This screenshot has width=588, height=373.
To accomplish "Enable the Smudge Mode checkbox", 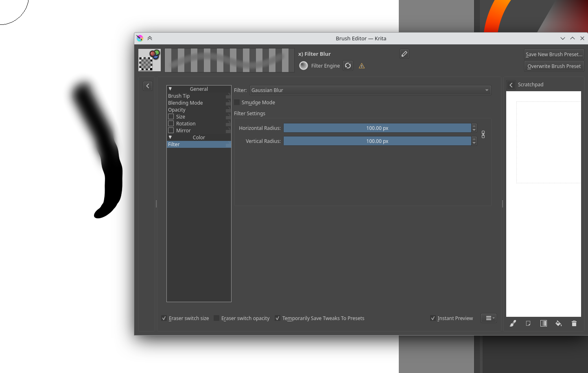I will coord(237,103).
